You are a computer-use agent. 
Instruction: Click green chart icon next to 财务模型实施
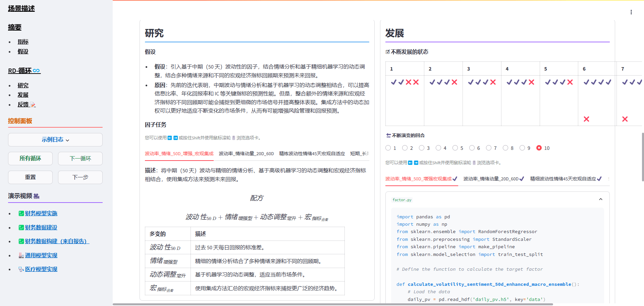tap(21, 213)
